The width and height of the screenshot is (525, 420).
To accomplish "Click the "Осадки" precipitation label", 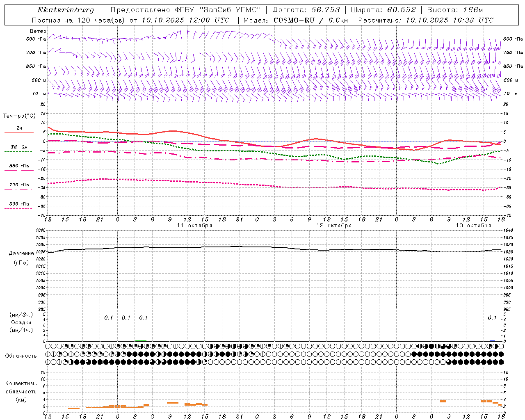I will point(21,322).
